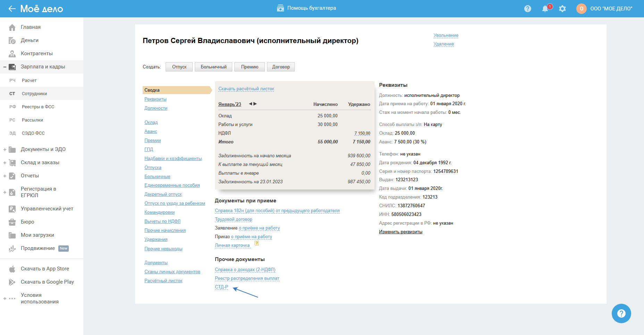644x335 pixels.
Task: Click Скачать расчётный листок link
Action: point(246,89)
